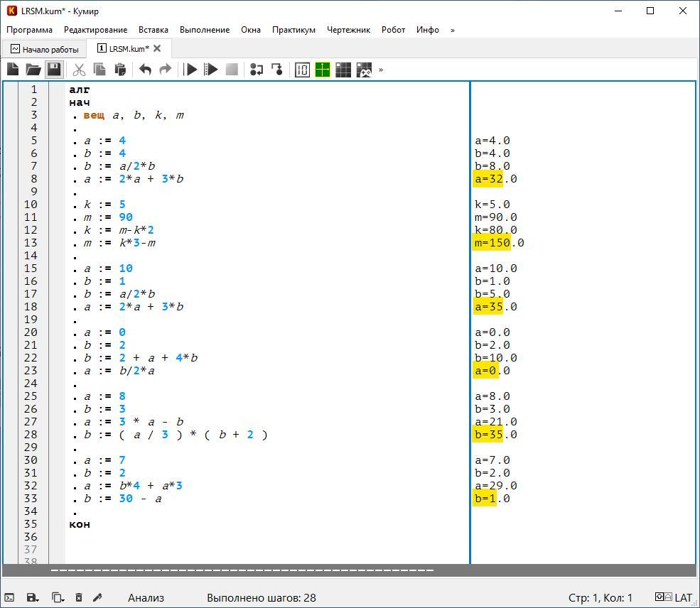Click the keyboard state icons beside LAT
This screenshot has width=700, height=608.
pyautogui.click(x=663, y=597)
